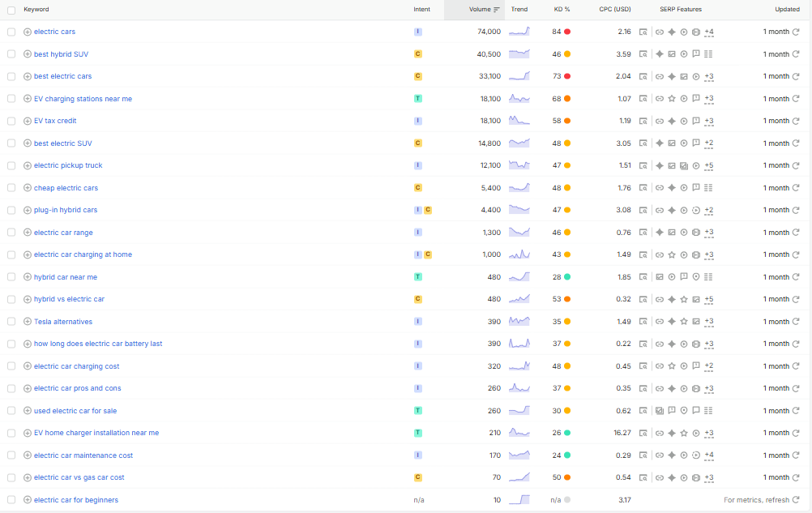Click the add icon beside electric cars
The width and height of the screenshot is (812, 513).
[28, 32]
